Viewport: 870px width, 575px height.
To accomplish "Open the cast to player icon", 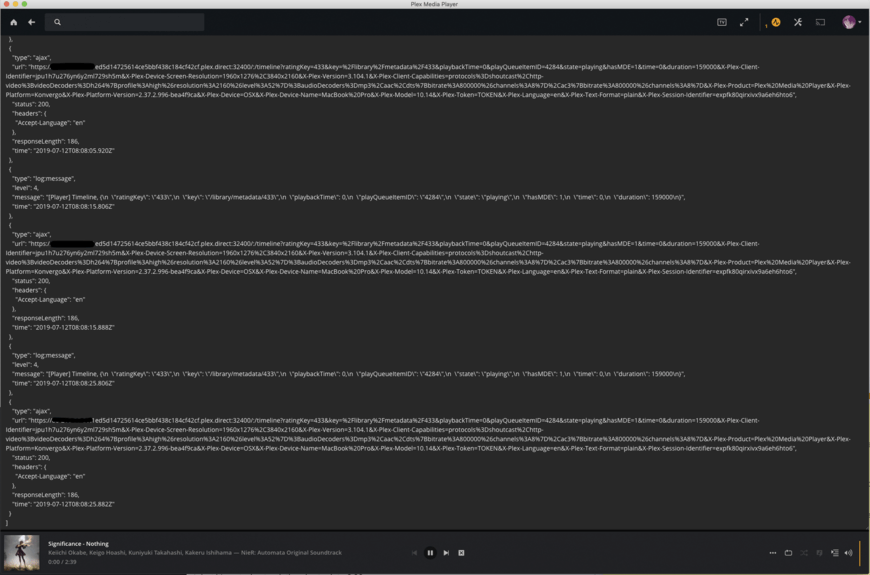I will point(820,22).
